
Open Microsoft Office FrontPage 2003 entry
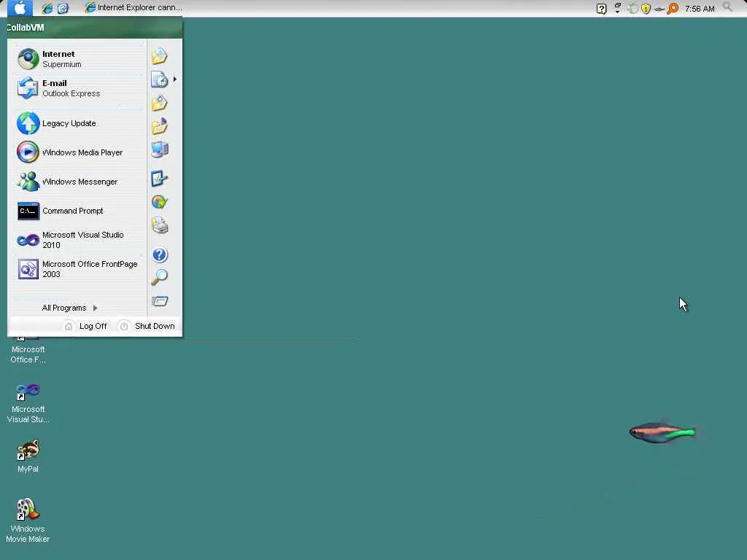(x=79, y=269)
